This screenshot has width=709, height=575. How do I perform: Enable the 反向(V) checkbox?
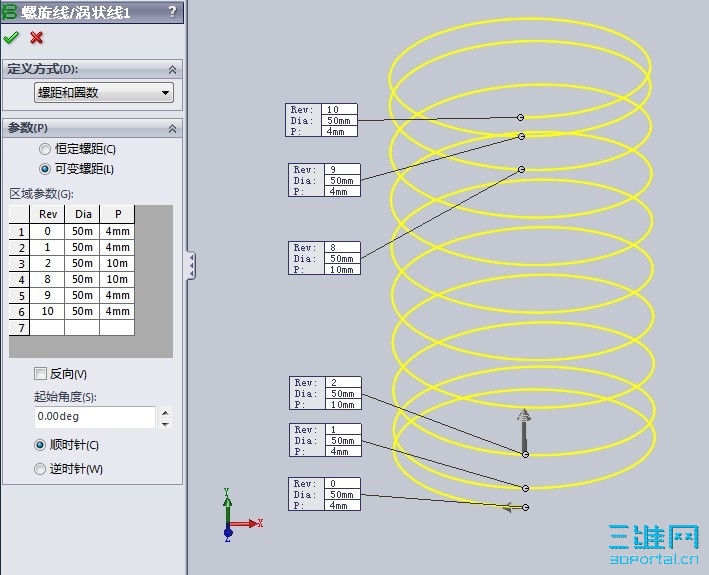pyautogui.click(x=40, y=373)
